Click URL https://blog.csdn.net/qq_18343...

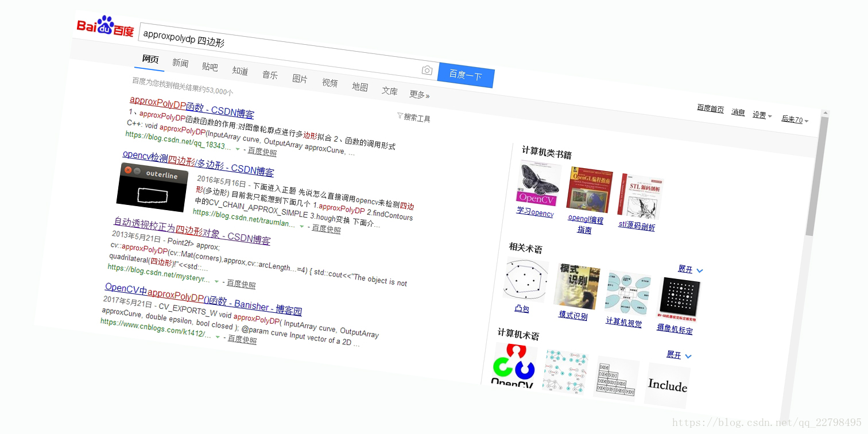(179, 141)
